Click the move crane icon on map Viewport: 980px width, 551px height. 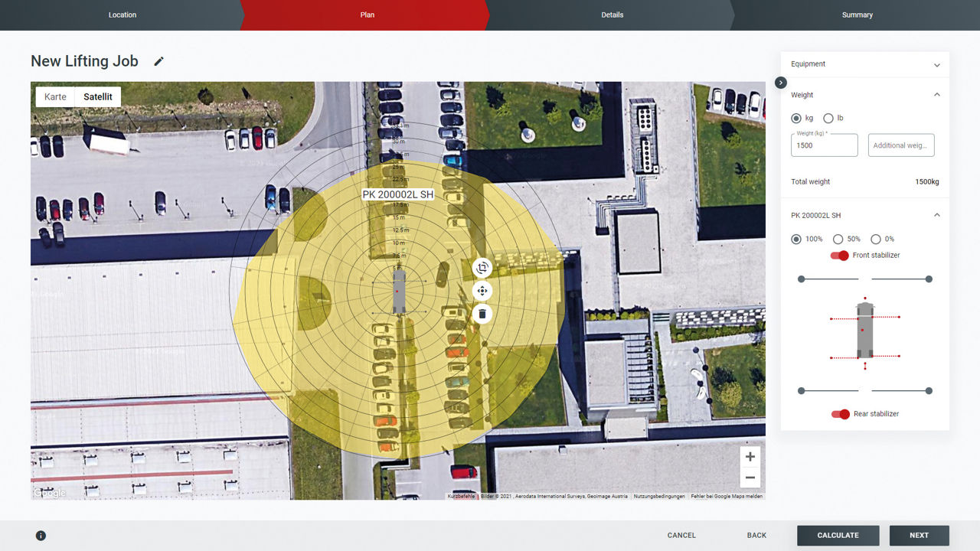[x=482, y=291]
